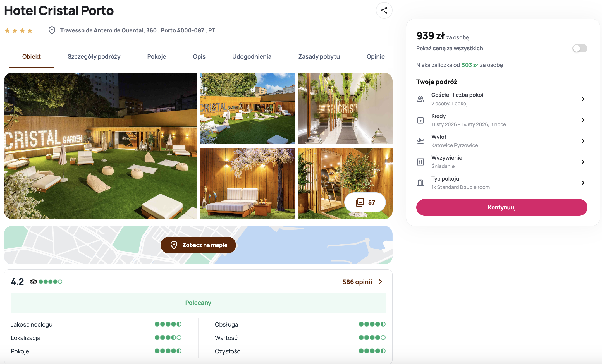Screen dimensions: 602x364
Task: Go to the Opis tab
Action: (x=199, y=57)
